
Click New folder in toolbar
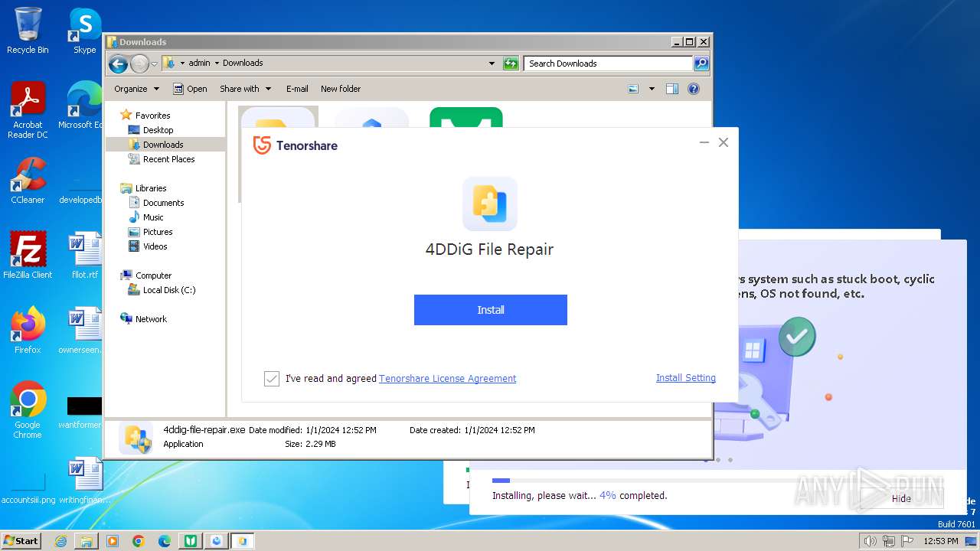point(341,89)
